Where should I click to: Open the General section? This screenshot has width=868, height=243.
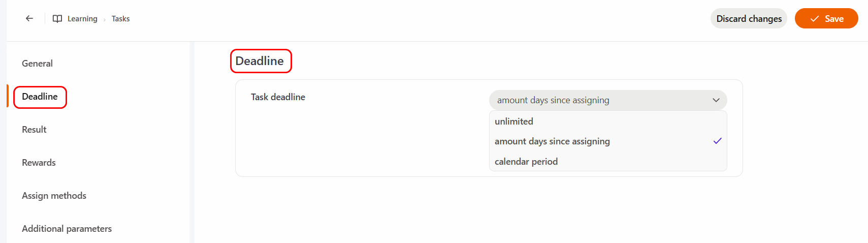[37, 64]
